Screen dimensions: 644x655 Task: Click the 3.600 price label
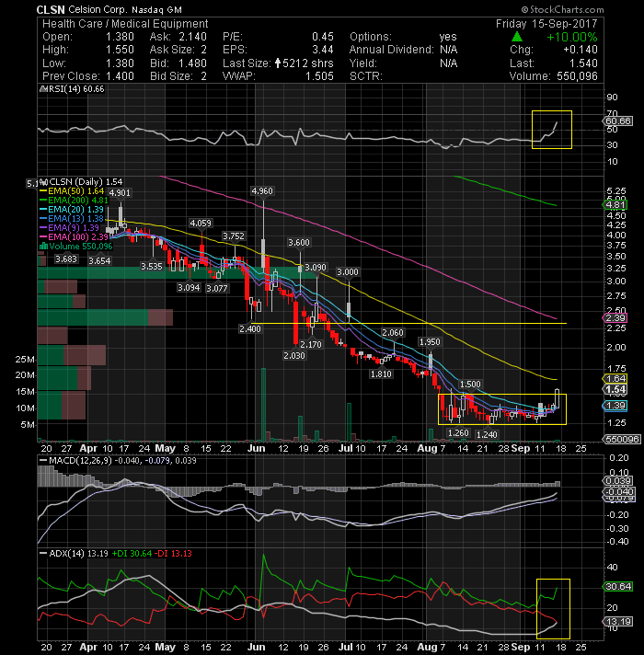coord(299,242)
